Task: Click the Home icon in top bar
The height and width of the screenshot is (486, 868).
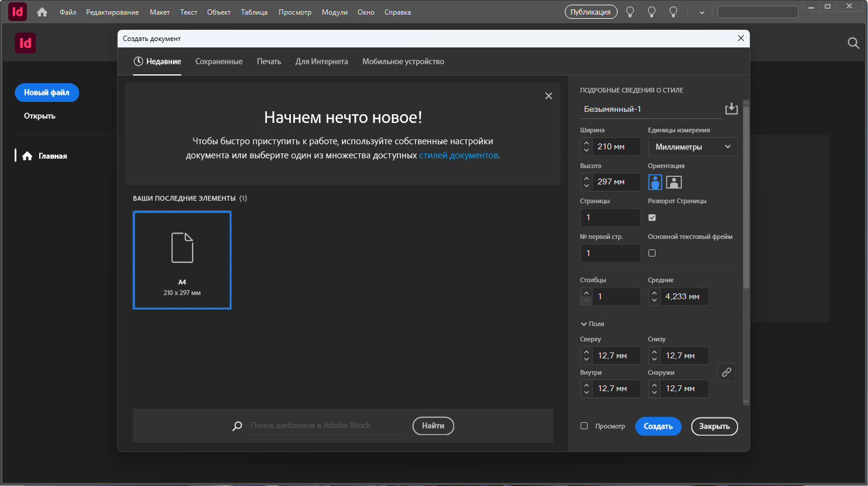Action: coord(42,12)
